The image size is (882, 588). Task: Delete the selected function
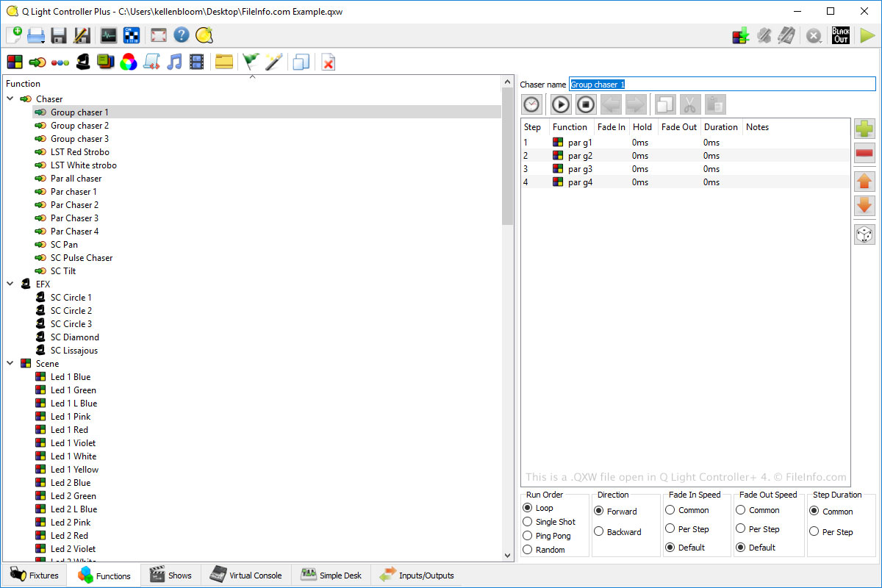(328, 62)
